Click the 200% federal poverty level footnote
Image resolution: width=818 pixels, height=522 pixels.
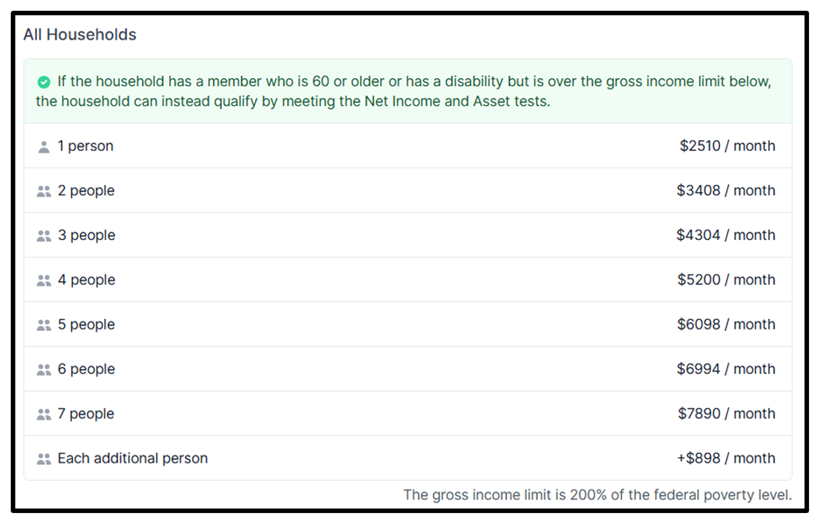[597, 494]
